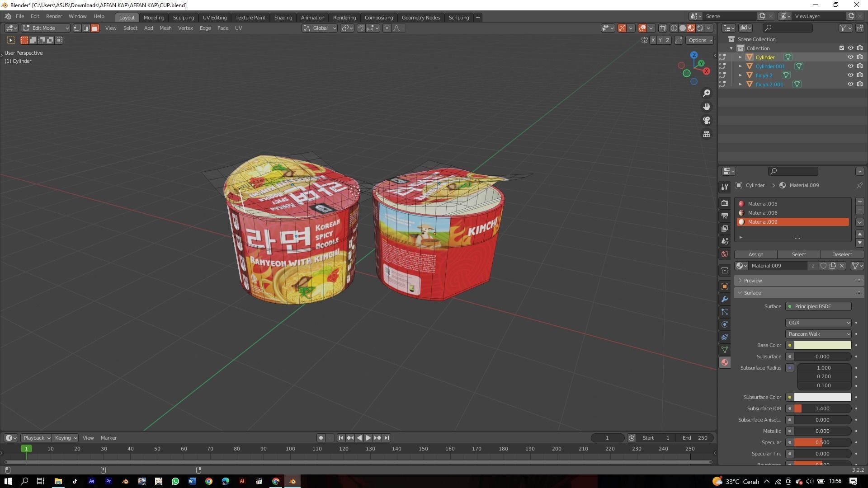Activate the Zoom tool in the viewport sidebar
The height and width of the screenshot is (488, 868).
point(707,93)
